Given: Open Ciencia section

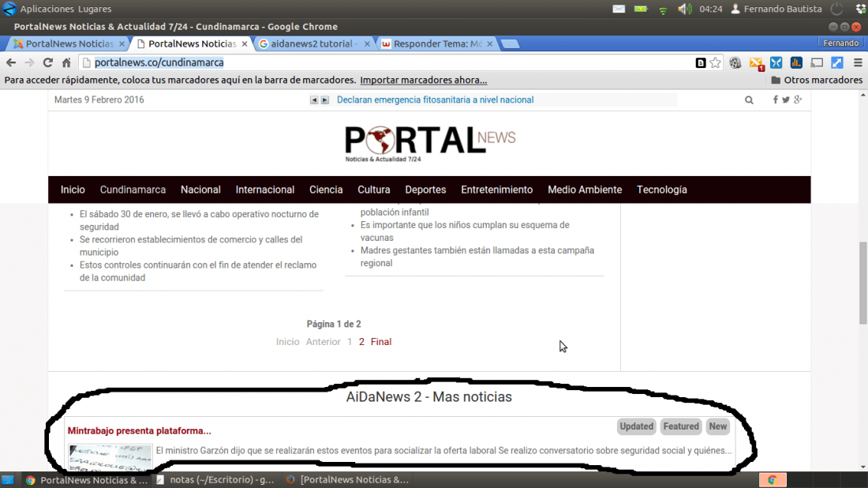Looking at the screenshot, I should pos(326,190).
